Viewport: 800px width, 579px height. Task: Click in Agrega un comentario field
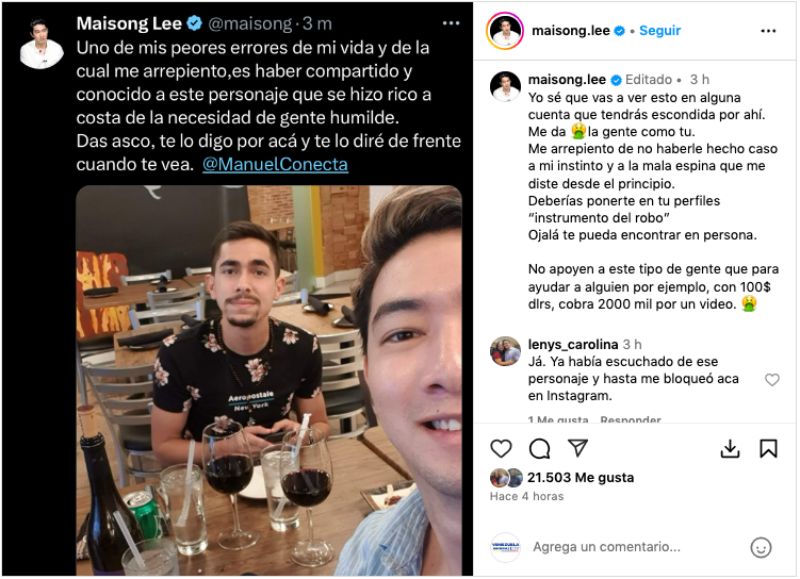tap(607, 547)
